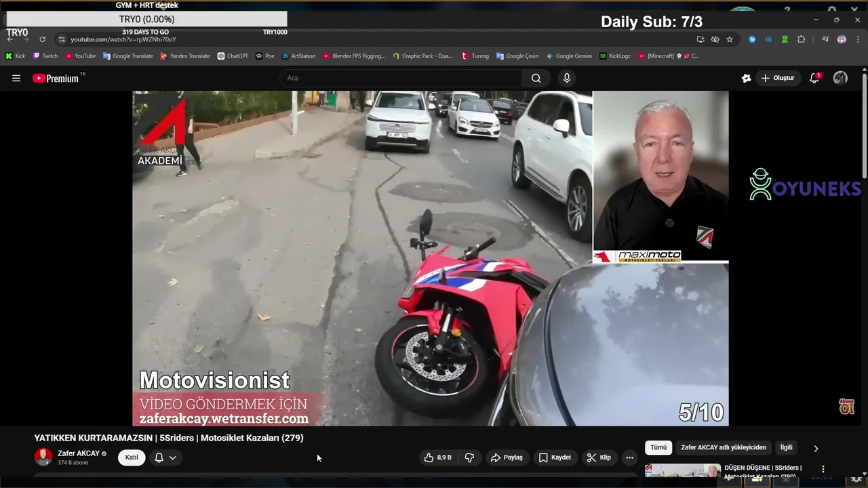
Task: Dislike the video with thumbs-down
Action: (469, 457)
